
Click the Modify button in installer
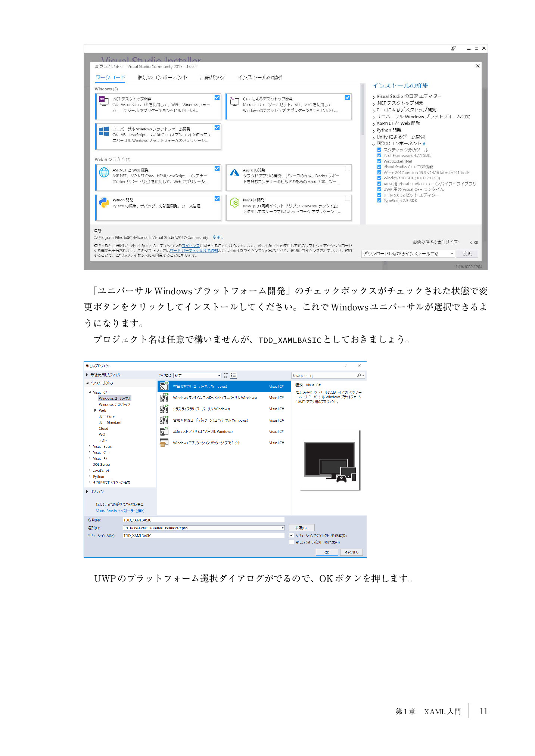click(x=467, y=254)
